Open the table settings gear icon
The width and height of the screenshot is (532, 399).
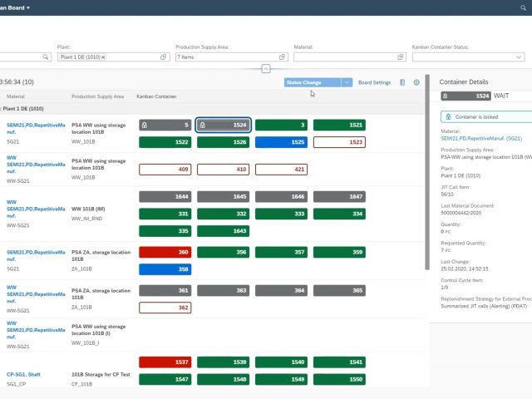click(x=416, y=83)
